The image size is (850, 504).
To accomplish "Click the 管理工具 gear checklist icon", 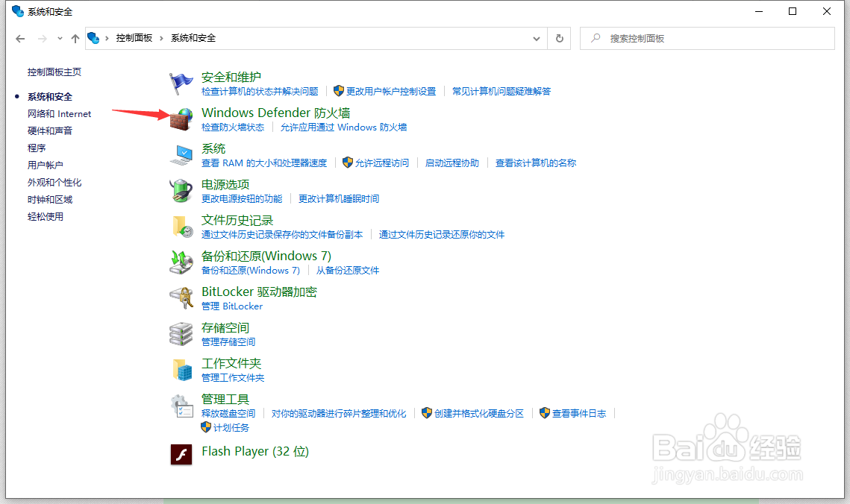I will [x=181, y=406].
